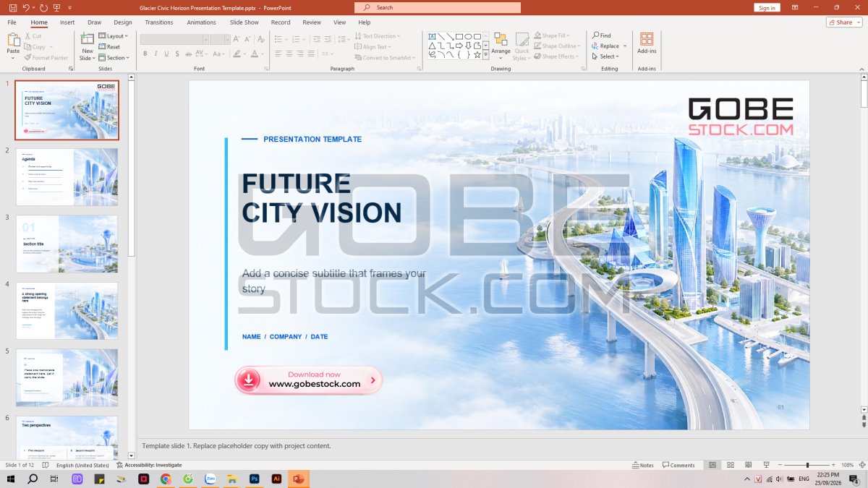
Task: Click the Paste clipboard icon
Action: pyautogui.click(x=13, y=41)
